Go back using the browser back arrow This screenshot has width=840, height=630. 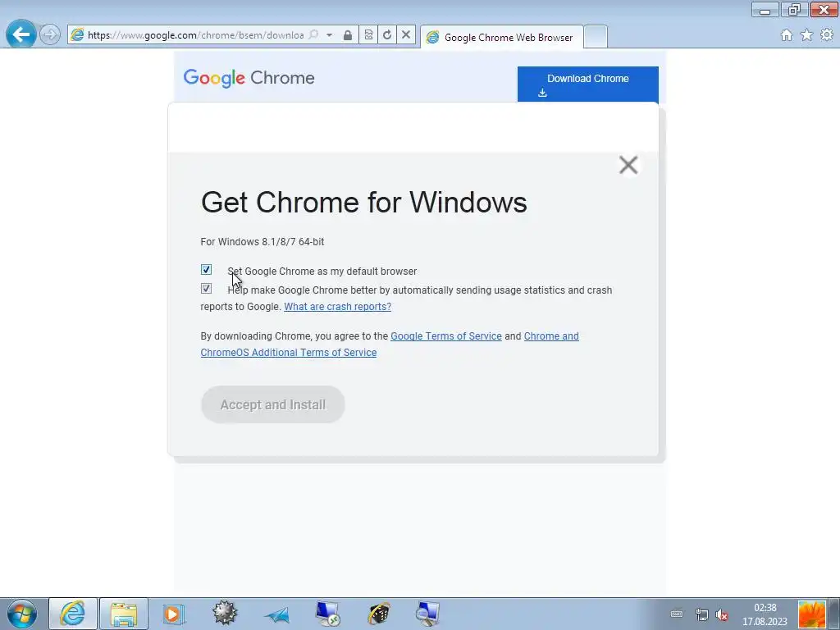21,34
